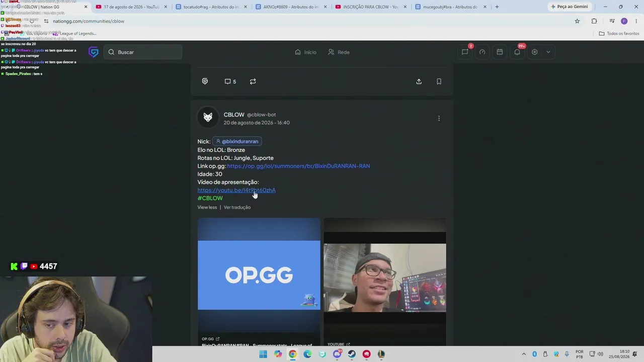Click Ver tradução to translate post
Viewport: 644px width, 362px height.
(x=237, y=207)
